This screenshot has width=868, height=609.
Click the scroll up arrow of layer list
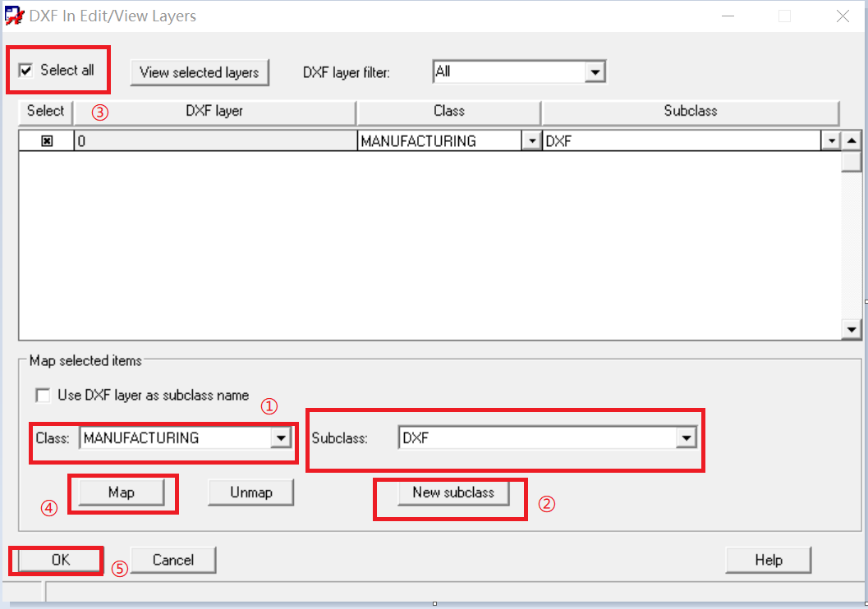click(852, 141)
